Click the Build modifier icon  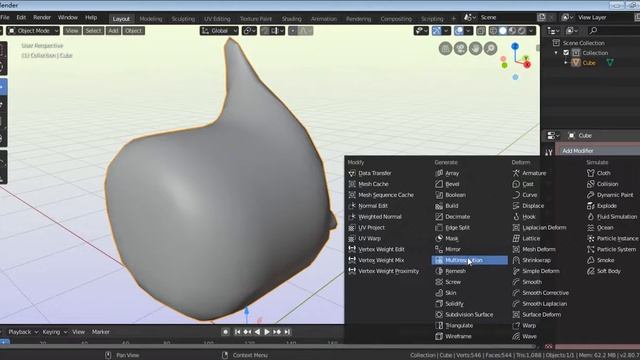pyautogui.click(x=439, y=206)
